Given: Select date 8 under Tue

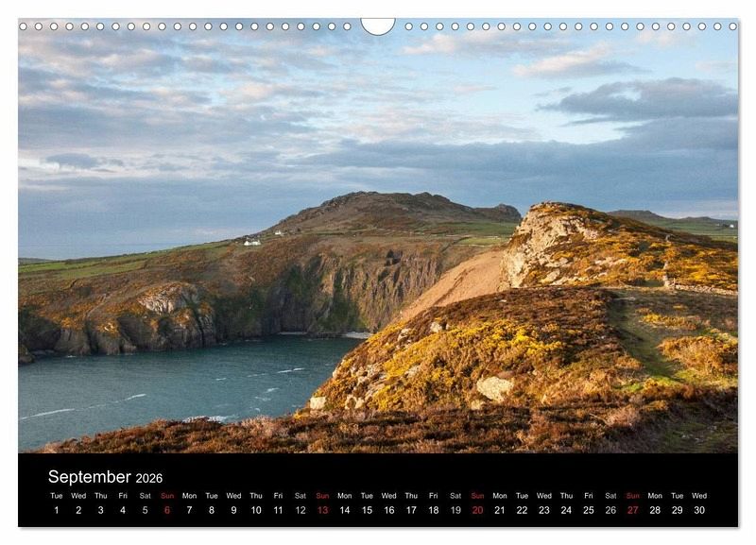Looking at the screenshot, I should coord(212,510).
